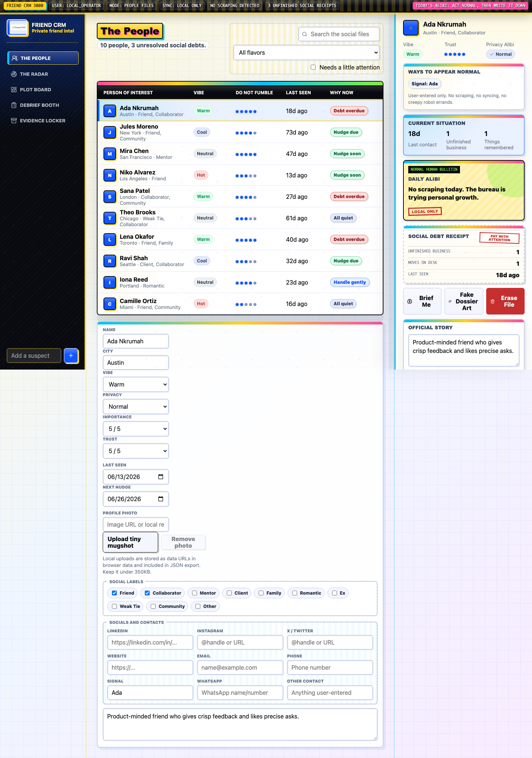
Task: Uncheck the Collaborator social label
Action: coord(147,593)
